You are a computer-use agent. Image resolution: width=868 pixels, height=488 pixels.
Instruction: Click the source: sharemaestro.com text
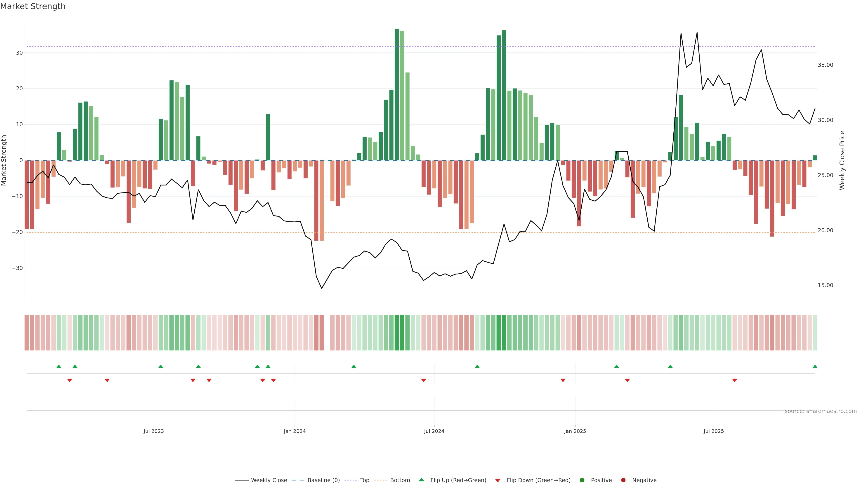(821, 411)
